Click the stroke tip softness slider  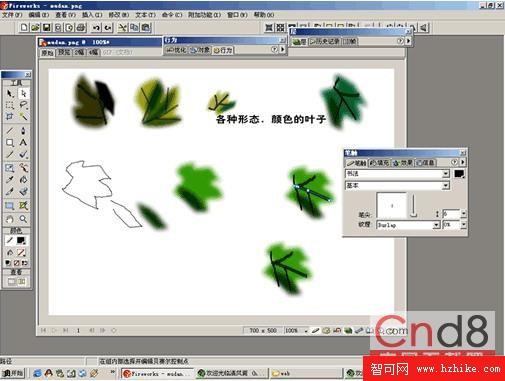[x=413, y=205]
